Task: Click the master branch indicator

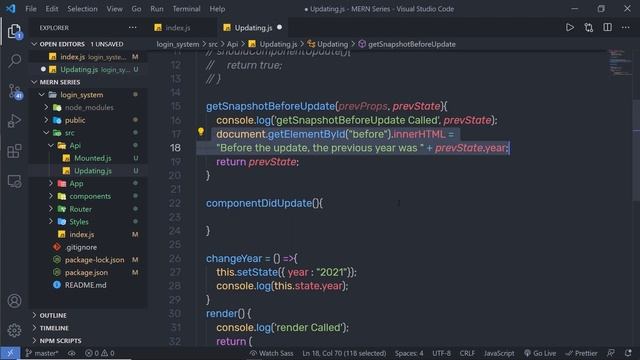Action: [42, 353]
